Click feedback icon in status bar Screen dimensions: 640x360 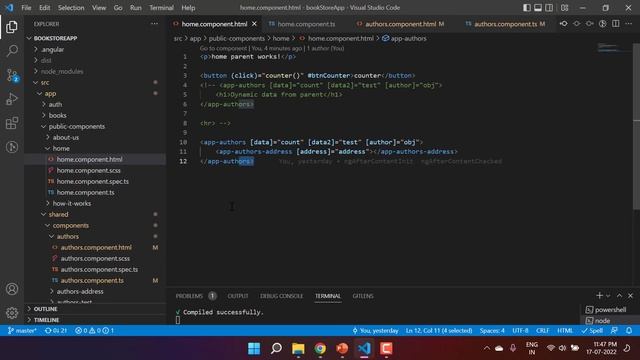pos(614,330)
